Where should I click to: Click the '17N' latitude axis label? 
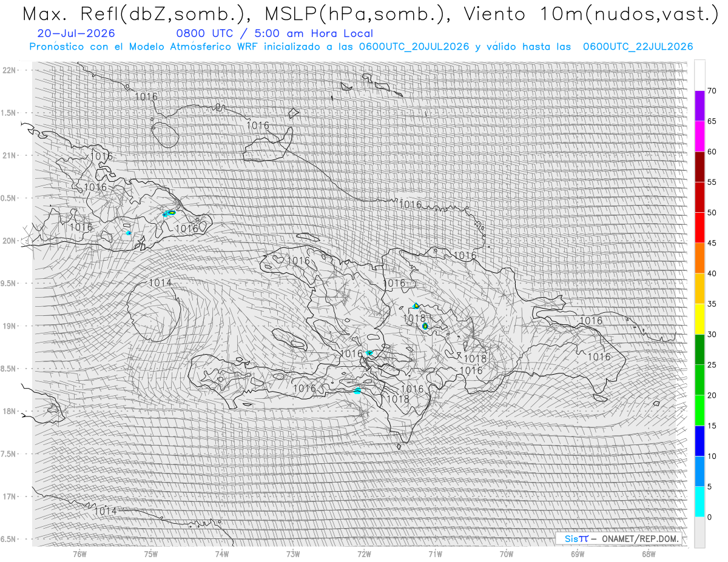click(x=10, y=497)
